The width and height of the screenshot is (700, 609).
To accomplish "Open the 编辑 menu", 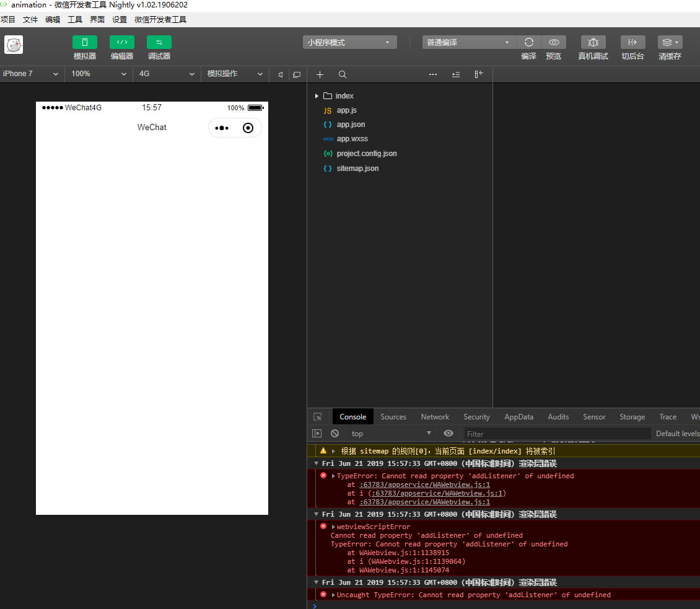I will [x=52, y=20].
